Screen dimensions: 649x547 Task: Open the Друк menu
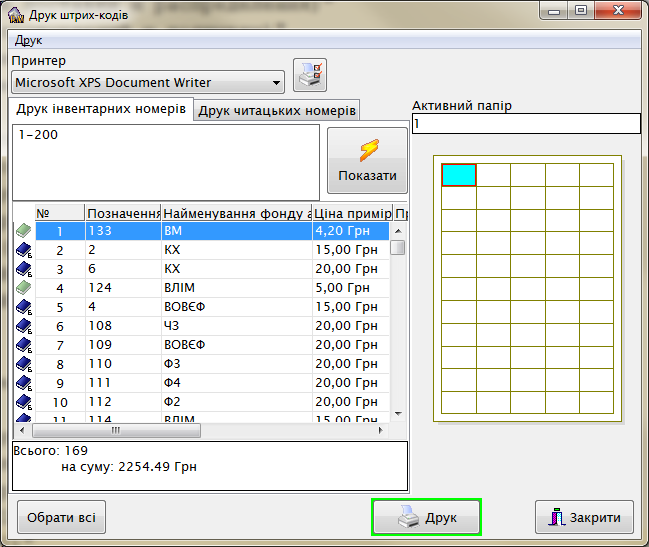click(x=28, y=41)
